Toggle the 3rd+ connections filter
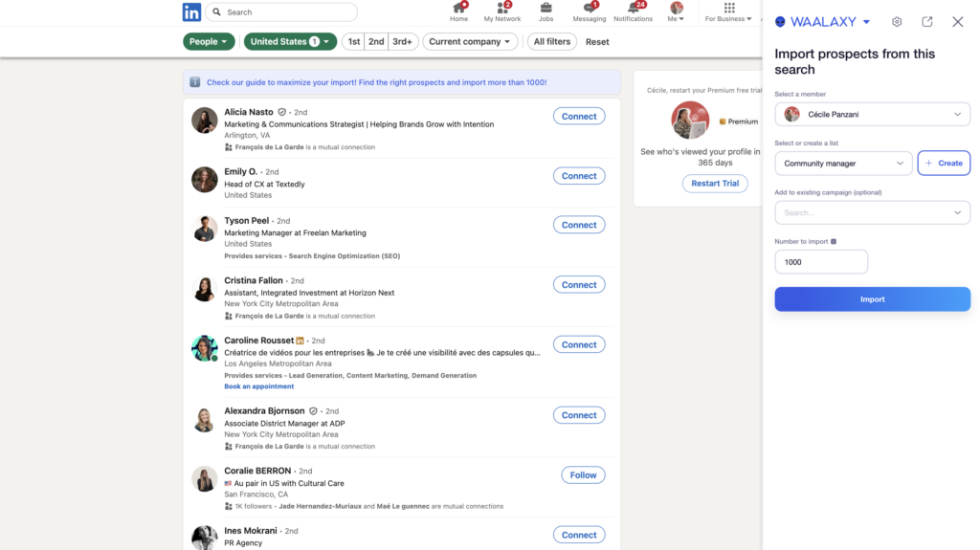980x550 pixels. [403, 41]
